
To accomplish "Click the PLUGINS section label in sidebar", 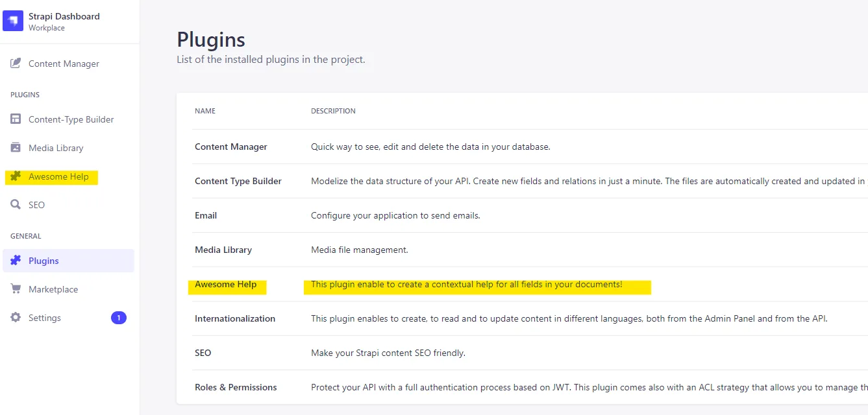I will (x=25, y=95).
